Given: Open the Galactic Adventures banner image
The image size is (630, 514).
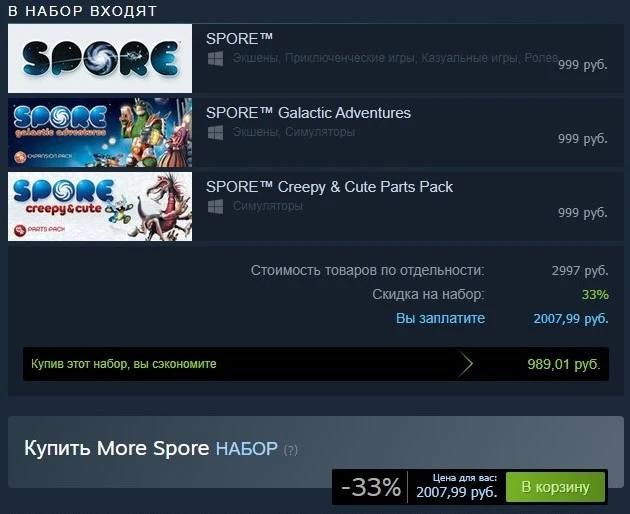Looking at the screenshot, I should click(100, 132).
